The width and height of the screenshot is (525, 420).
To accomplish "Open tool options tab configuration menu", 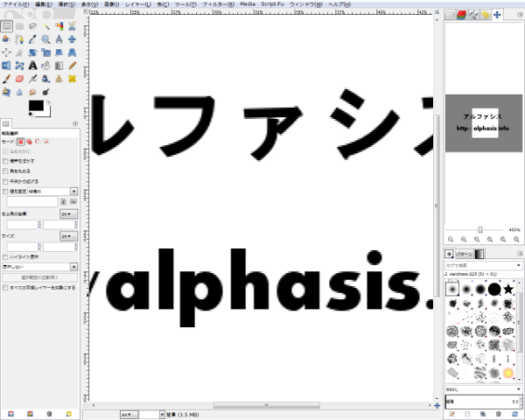I will (x=75, y=123).
